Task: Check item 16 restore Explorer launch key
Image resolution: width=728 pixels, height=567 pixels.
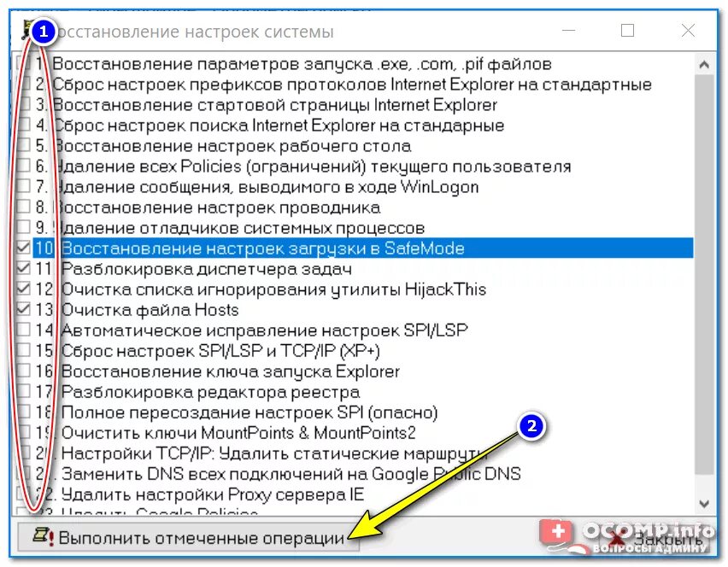Action: pos(23,371)
